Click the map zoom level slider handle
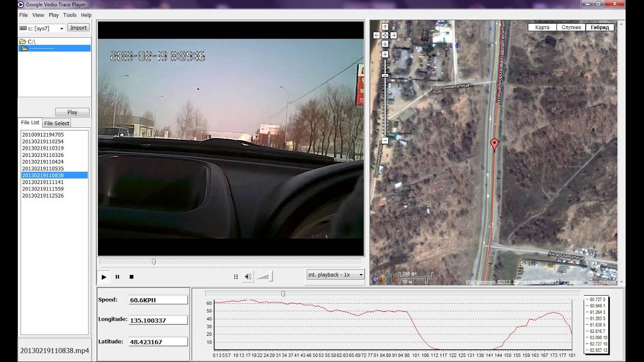Image resolution: width=644 pixels, height=362 pixels. [385, 75]
